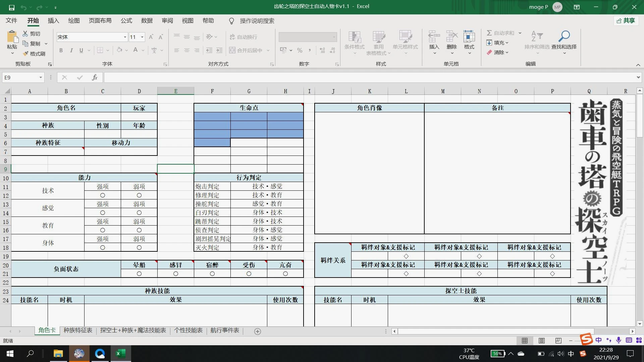Open the 个性技能表 sheet tab
644x362 pixels.
(188, 330)
